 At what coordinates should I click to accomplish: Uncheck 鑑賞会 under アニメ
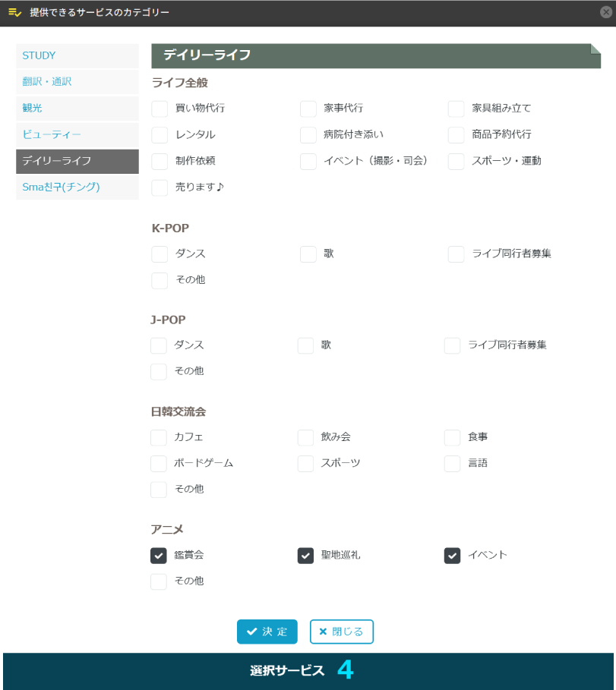(159, 555)
